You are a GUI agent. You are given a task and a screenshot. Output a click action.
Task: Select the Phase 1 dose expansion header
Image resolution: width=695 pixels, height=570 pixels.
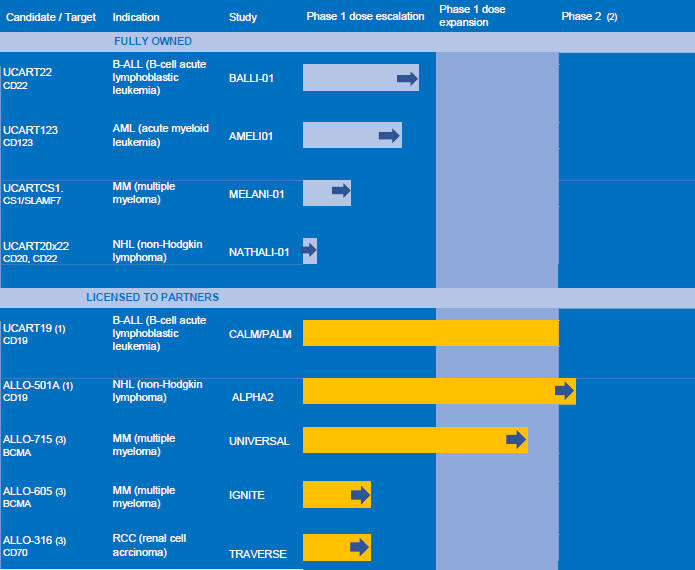point(473,16)
